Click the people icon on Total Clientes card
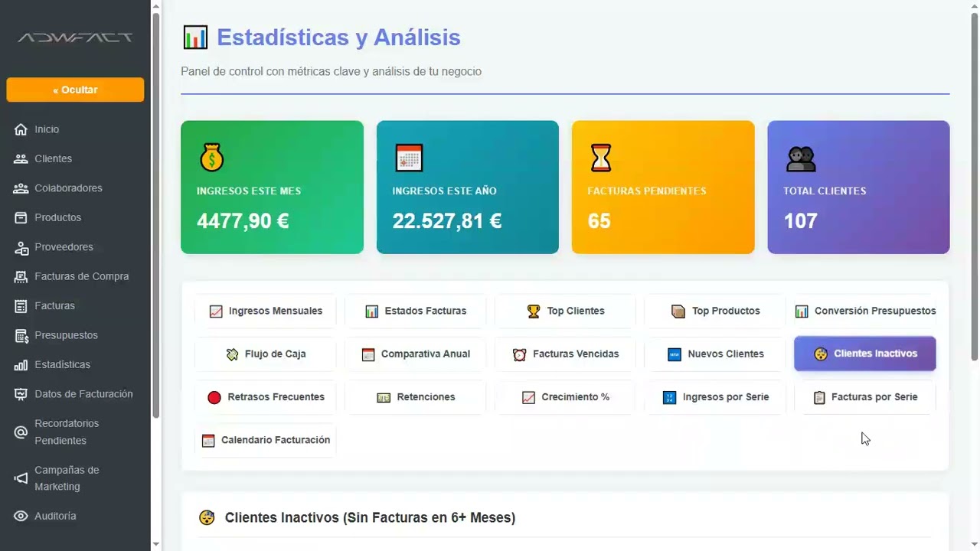This screenshot has width=980, height=551. pos(801,159)
